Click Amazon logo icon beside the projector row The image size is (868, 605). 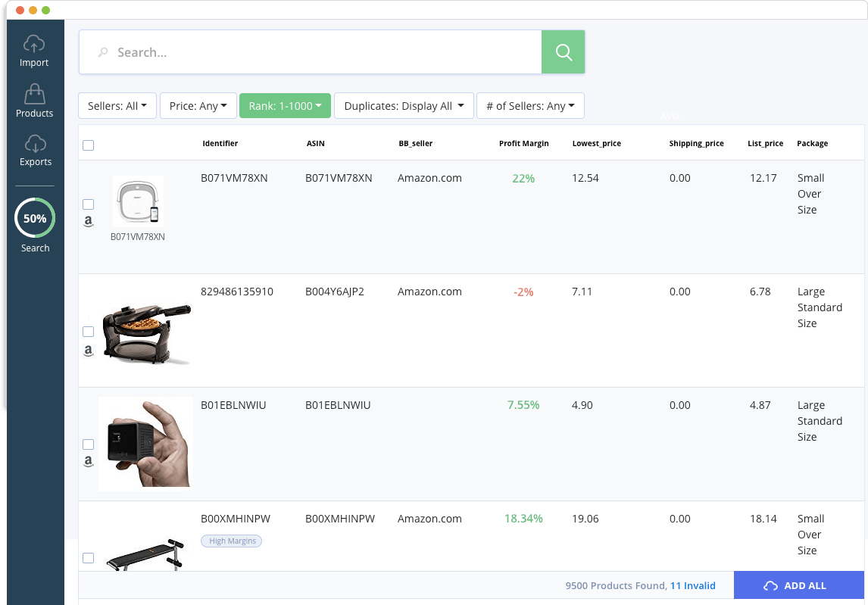[x=89, y=461]
